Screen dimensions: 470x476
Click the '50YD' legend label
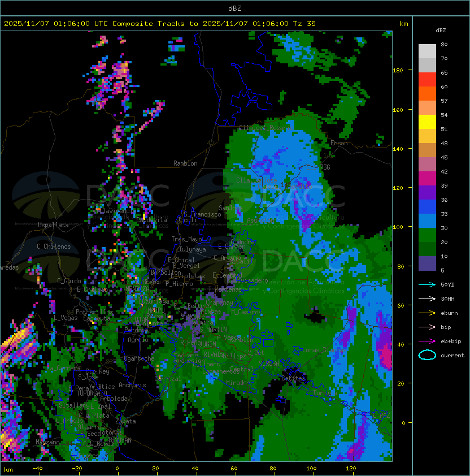(447, 285)
